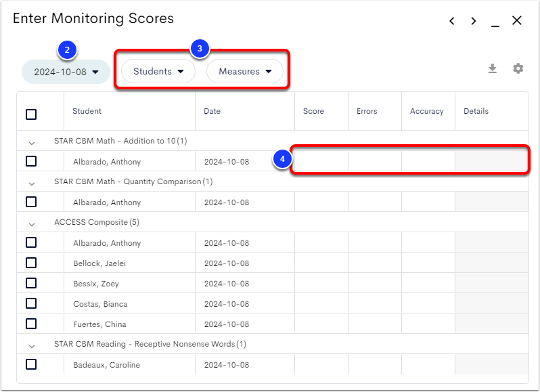Click the date 2024-10-08 for Bellock, Jaelei
Viewport: 540px width, 392px height.
click(227, 263)
